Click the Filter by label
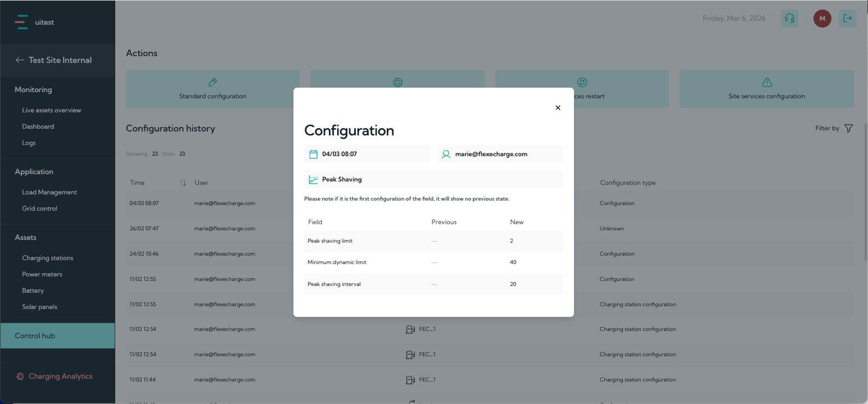The width and height of the screenshot is (868, 404). point(827,128)
